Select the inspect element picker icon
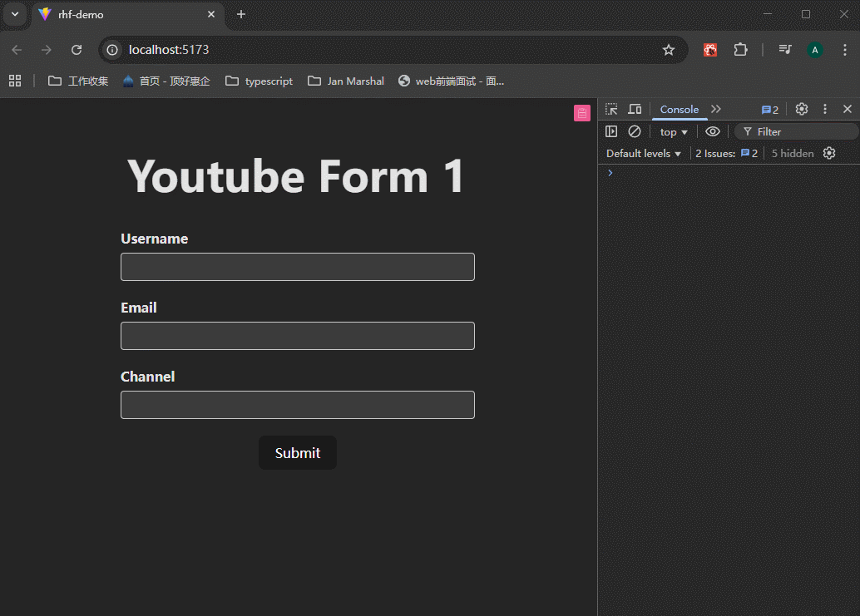860x616 pixels. point(611,110)
